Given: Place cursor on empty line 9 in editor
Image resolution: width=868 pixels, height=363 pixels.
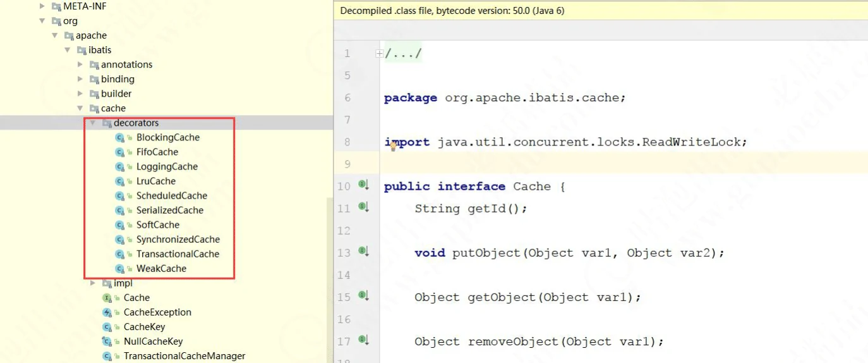Looking at the screenshot, I should click(569, 164).
